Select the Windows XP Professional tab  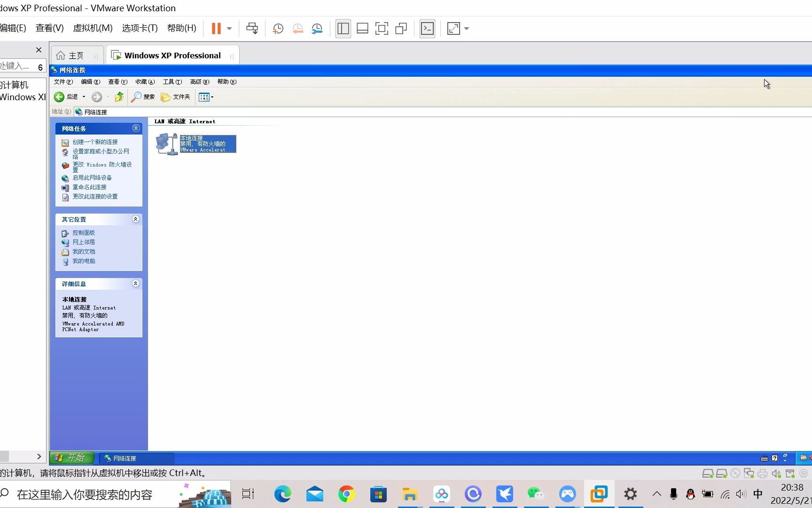172,56
